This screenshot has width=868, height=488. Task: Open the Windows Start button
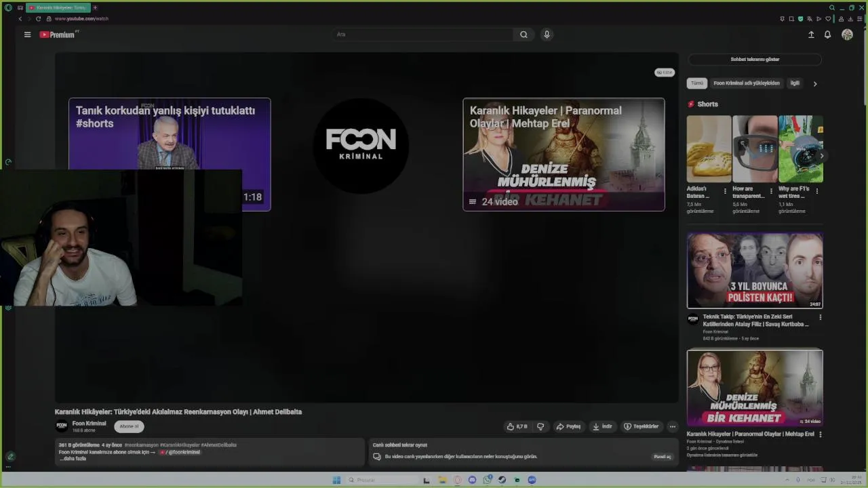[336, 480]
